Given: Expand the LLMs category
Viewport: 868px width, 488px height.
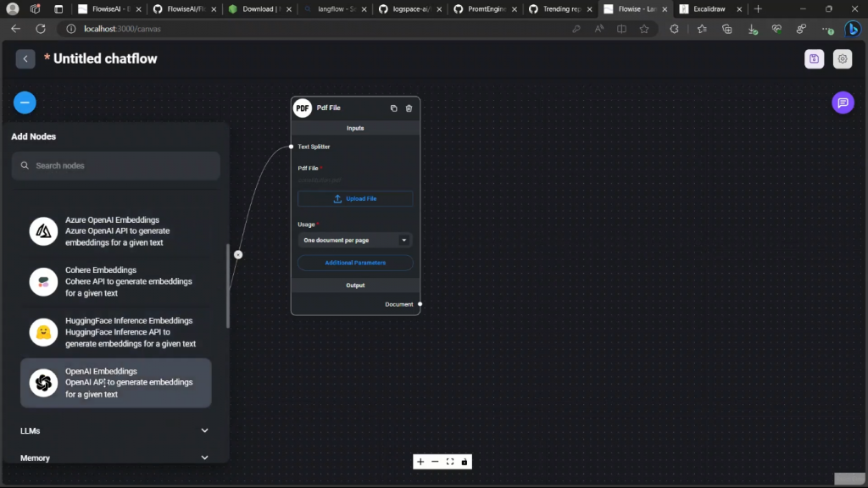Looking at the screenshot, I should pos(115,430).
